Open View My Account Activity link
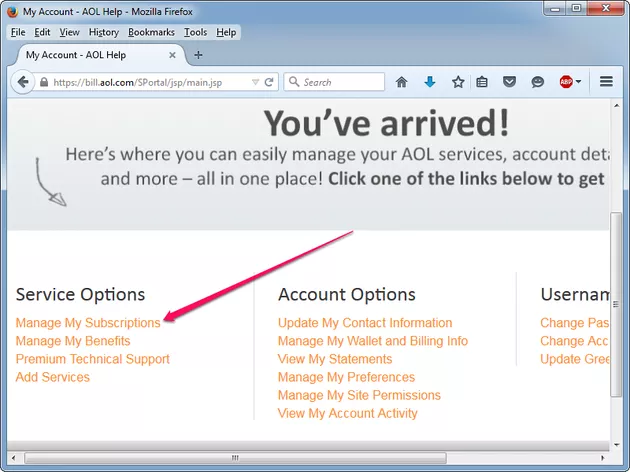The height and width of the screenshot is (472, 630). click(348, 413)
